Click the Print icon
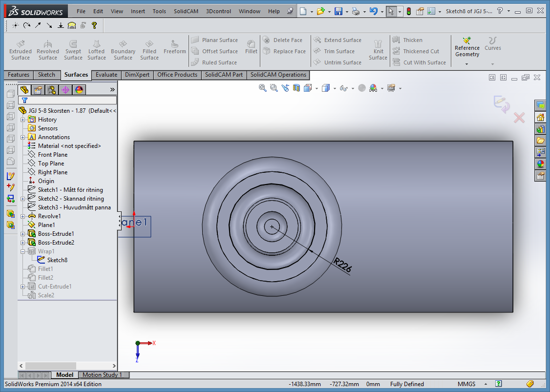The image size is (550, 392). coord(356,11)
